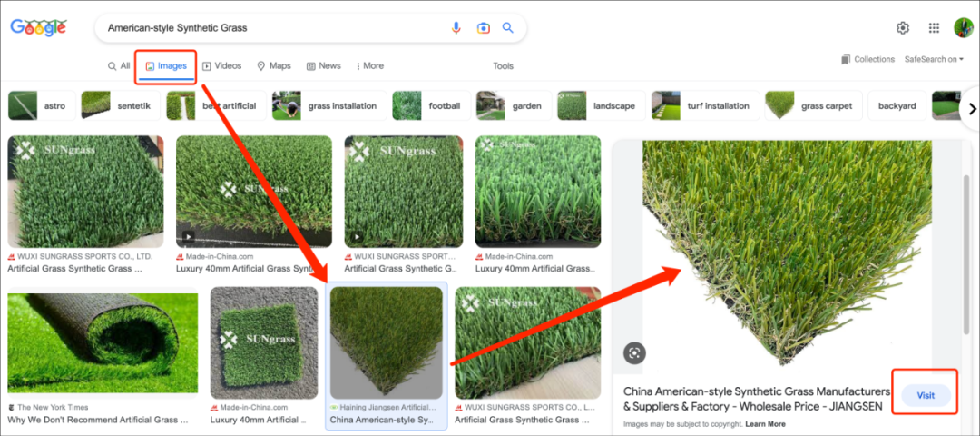This screenshot has height=436, width=980.
Task: Start voice search with microphone icon
Action: [456, 27]
